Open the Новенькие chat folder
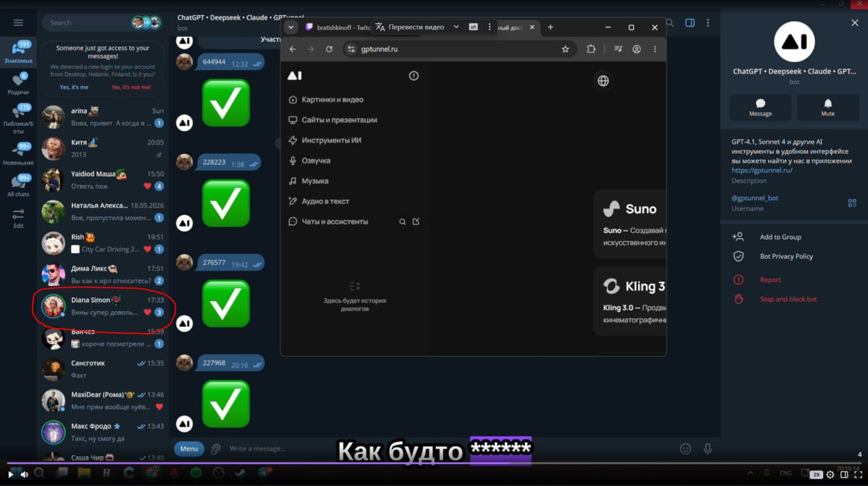Image resolution: width=868 pixels, height=486 pixels. click(18, 155)
